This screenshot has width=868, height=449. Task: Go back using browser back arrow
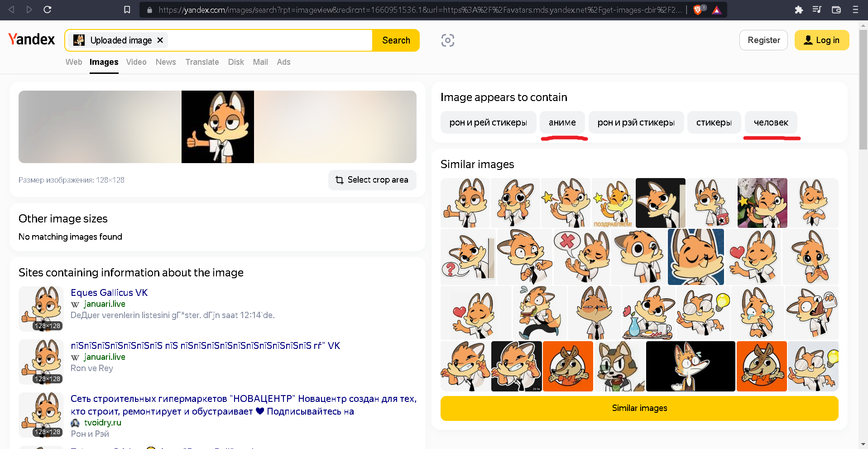12,10
